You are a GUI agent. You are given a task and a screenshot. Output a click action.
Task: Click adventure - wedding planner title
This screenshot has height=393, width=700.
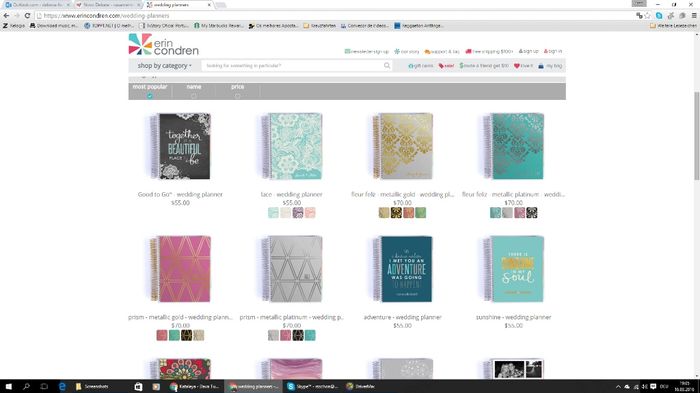tap(402, 317)
